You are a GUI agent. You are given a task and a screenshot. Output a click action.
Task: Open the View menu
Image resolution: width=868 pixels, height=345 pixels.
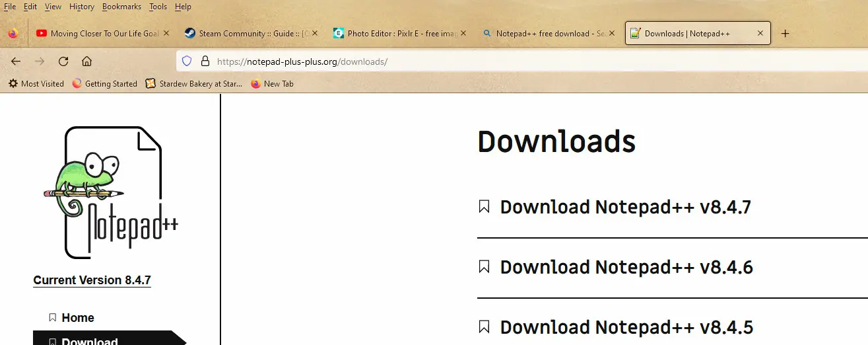pos(53,7)
